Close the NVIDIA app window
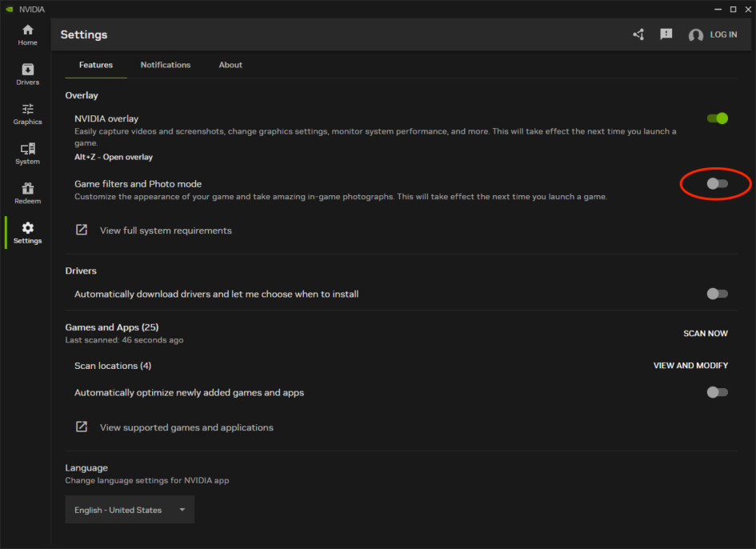The width and height of the screenshot is (756, 549). [x=748, y=9]
